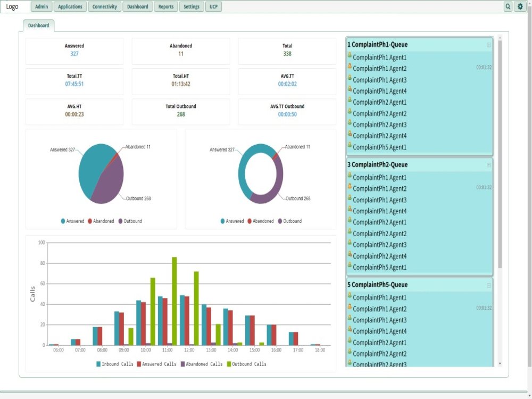
Task: Click ComplaintPh1 Agent1 status icon in ComplaintPh2-Queue
Action: (x=350, y=176)
